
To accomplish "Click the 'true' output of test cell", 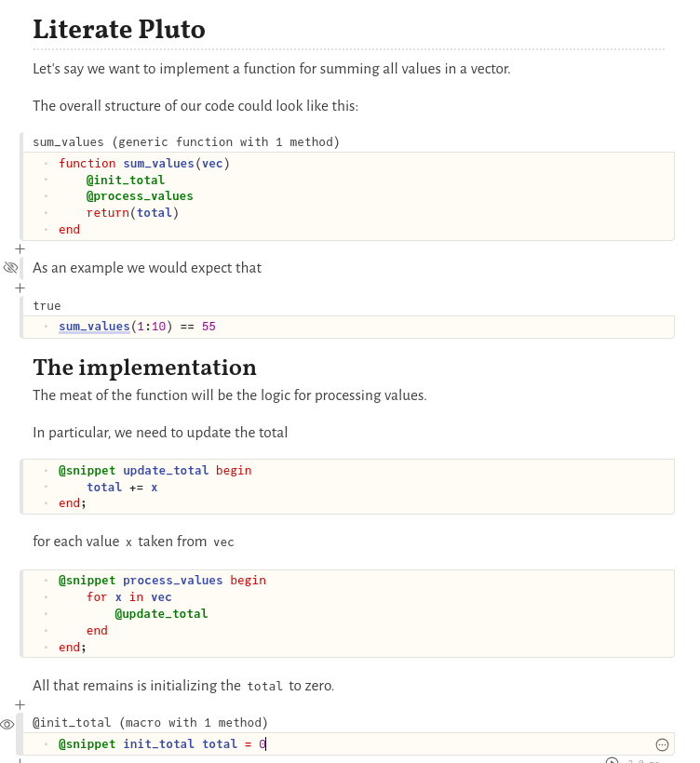I will coord(47,306).
